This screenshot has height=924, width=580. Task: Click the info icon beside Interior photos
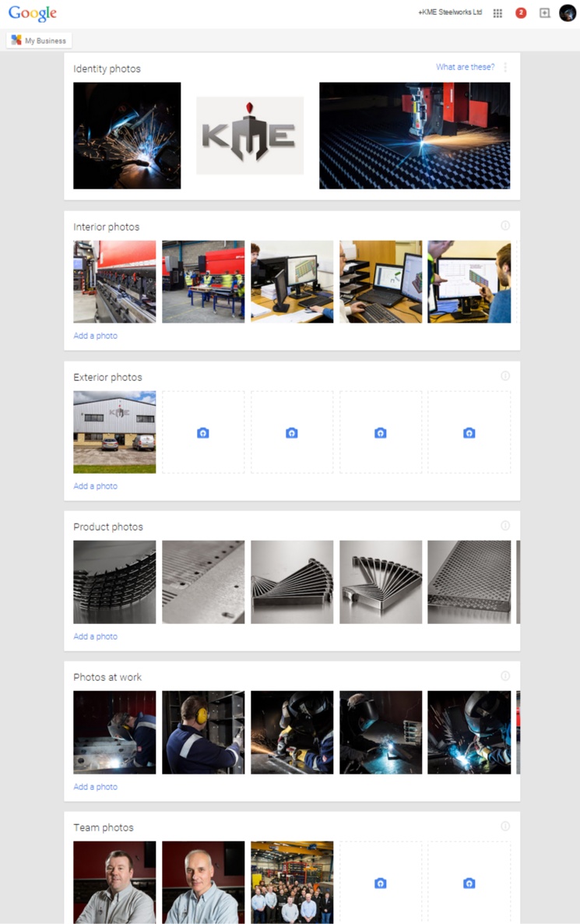pos(505,226)
